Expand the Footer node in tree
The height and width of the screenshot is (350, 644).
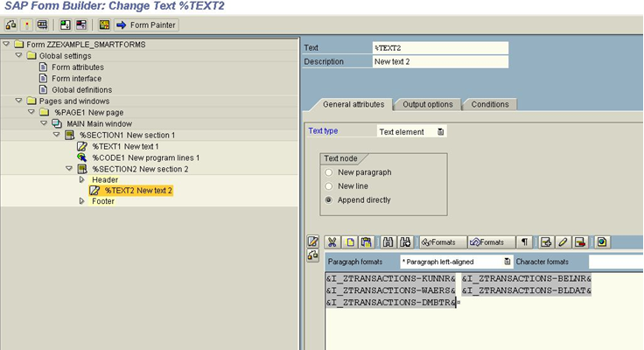82,201
